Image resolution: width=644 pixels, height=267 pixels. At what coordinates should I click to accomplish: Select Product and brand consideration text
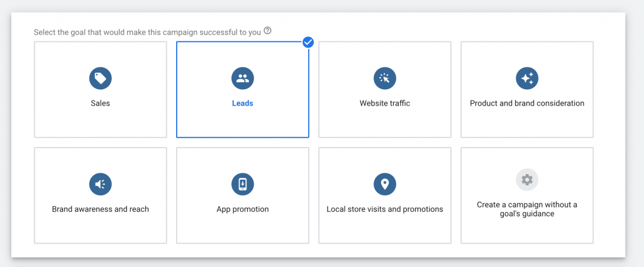(x=527, y=104)
